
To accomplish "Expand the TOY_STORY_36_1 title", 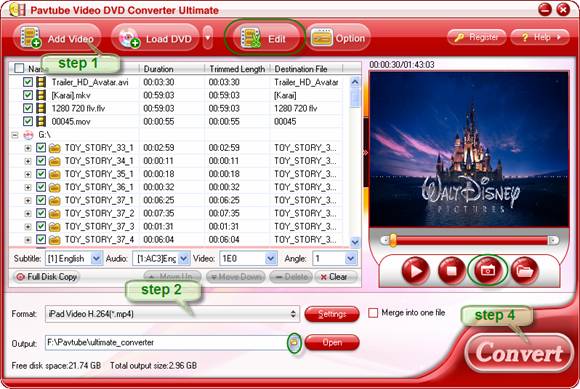I will pyautogui.click(x=28, y=187).
